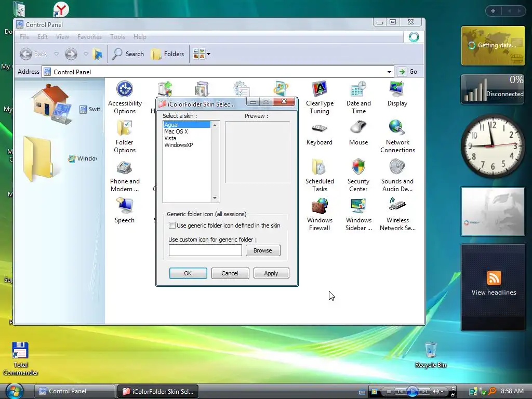Click the custom icon path field

click(x=205, y=250)
